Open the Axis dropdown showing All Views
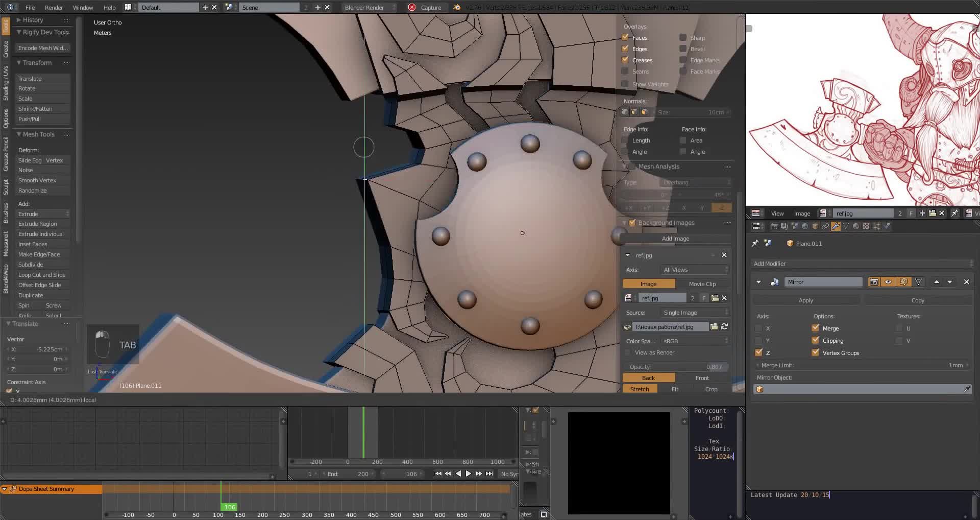 [x=693, y=269]
